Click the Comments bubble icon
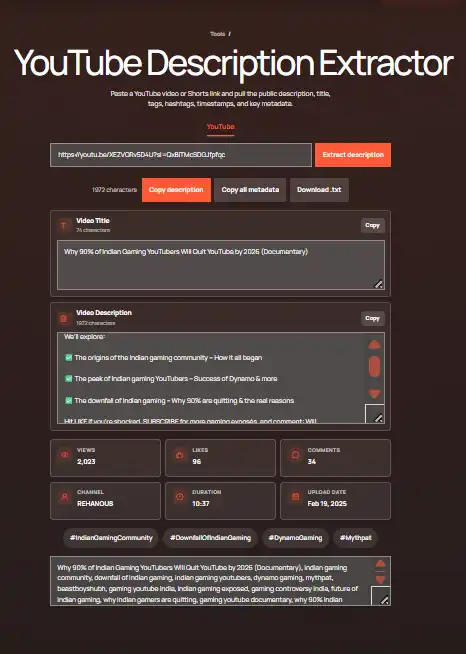The height and width of the screenshot is (654, 466). [x=295, y=455]
